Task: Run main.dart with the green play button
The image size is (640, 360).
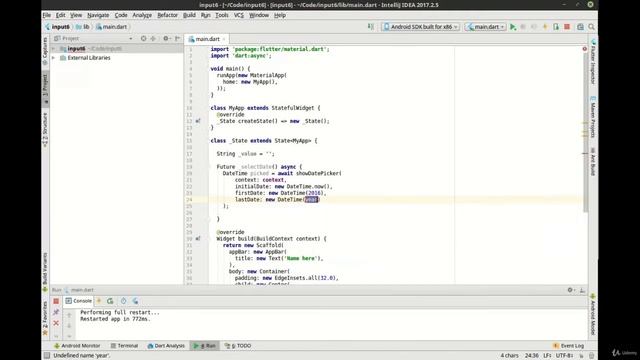Action: point(513,27)
